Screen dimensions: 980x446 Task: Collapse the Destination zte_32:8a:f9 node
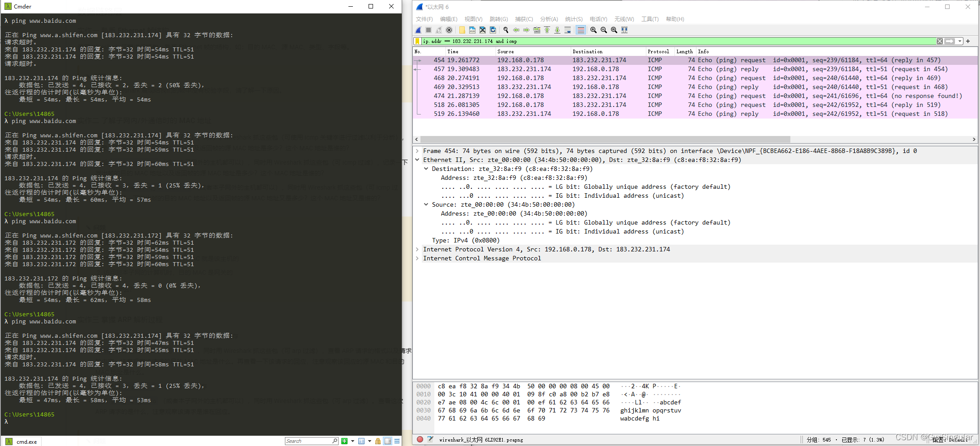click(426, 169)
